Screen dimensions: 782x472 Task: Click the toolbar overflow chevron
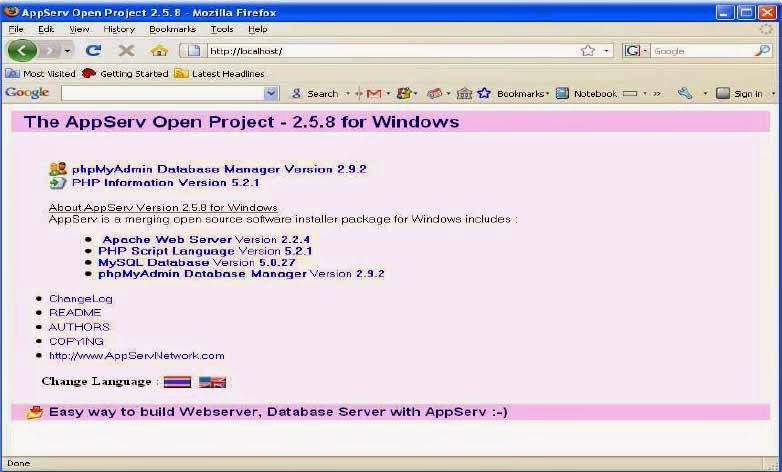[657, 94]
